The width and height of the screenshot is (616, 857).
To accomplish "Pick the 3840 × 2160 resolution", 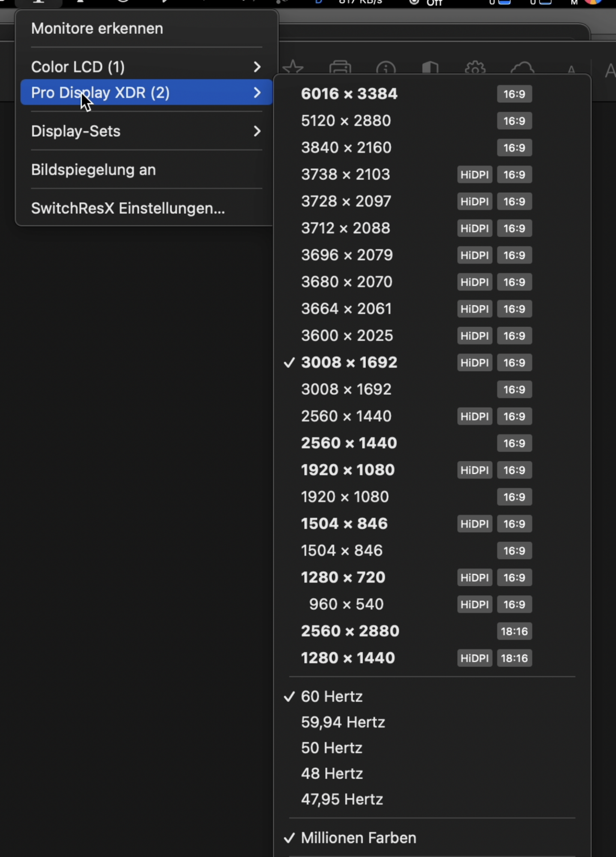I will (x=432, y=148).
